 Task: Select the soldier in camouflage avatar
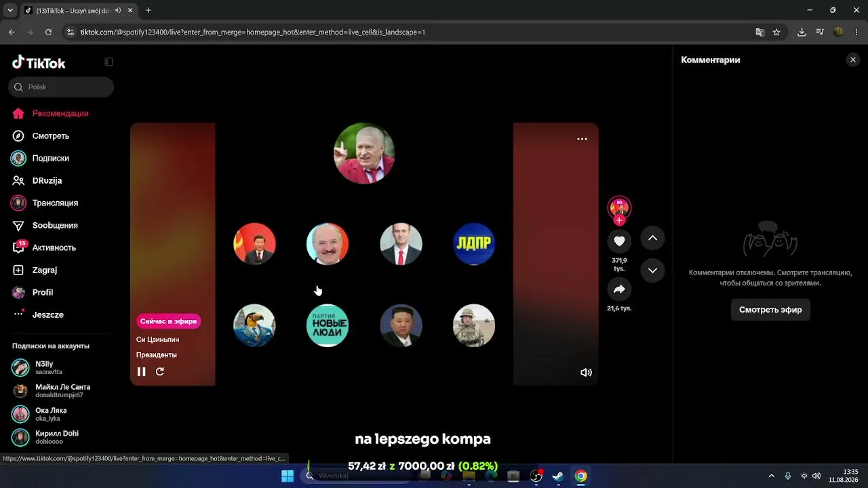pos(474,325)
